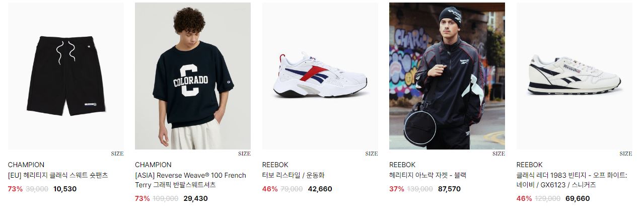Show SIZE options for Classic Leather 1983
The image size is (644, 218).
626,154
